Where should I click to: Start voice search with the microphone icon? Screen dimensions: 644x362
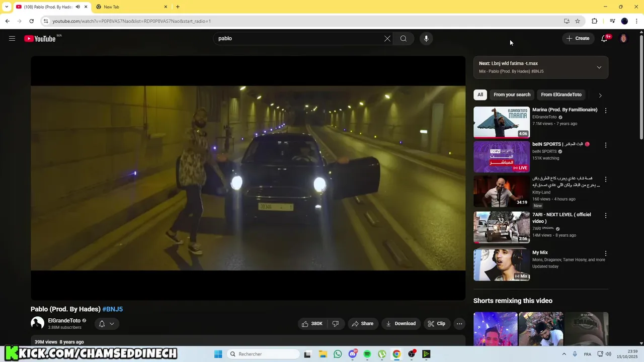426,39
